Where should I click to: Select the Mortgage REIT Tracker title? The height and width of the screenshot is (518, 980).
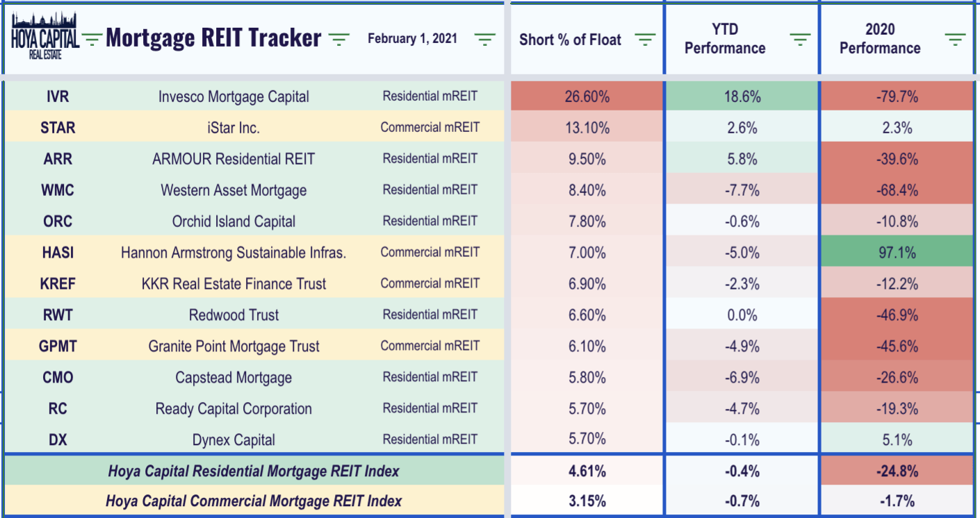213,38
